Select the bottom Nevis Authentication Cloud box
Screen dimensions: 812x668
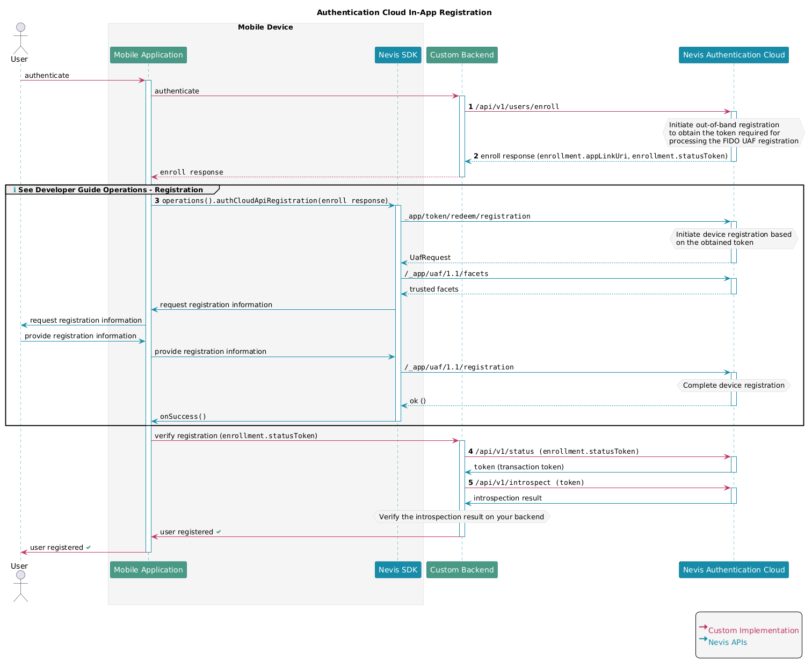click(734, 570)
